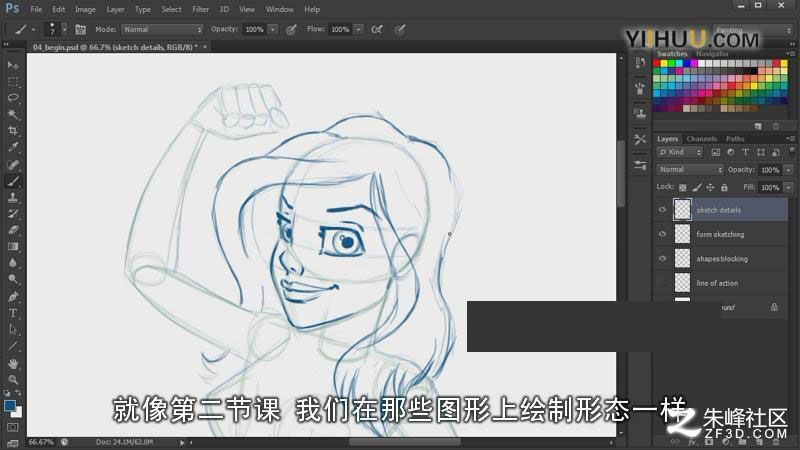The height and width of the screenshot is (450, 800).
Task: Open the Layer menu
Action: coord(115,9)
